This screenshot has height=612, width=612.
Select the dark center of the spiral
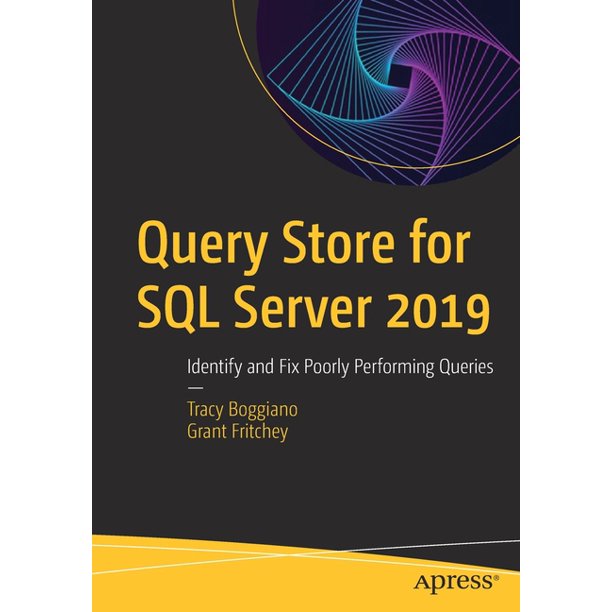pos(397,73)
